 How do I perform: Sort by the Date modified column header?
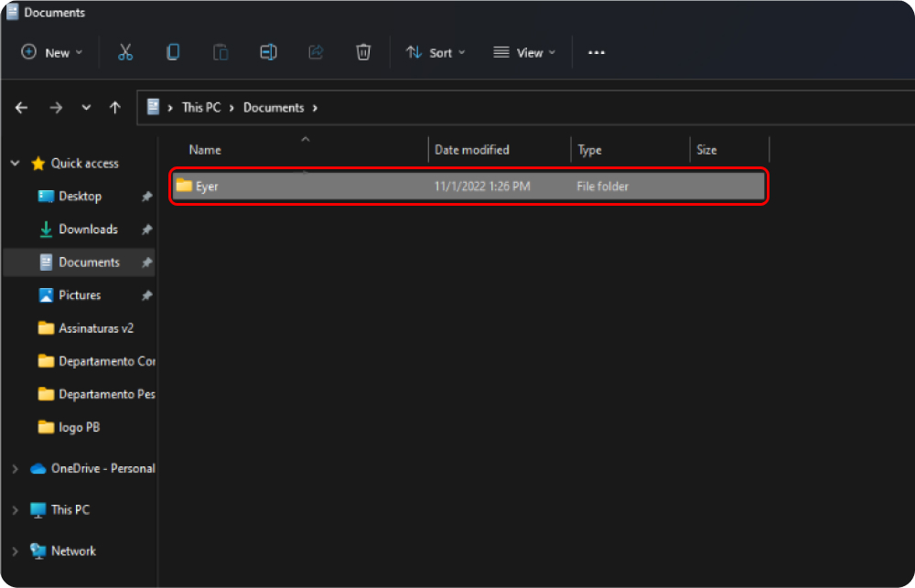tap(471, 150)
